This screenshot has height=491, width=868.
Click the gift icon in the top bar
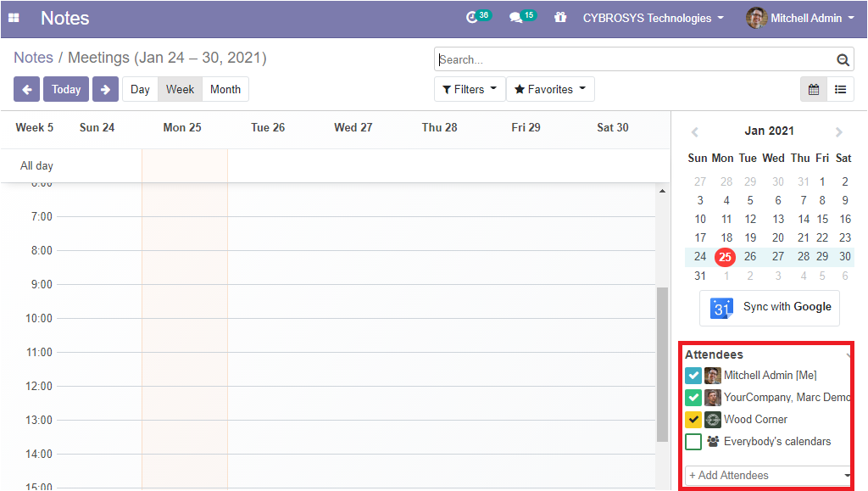click(560, 18)
